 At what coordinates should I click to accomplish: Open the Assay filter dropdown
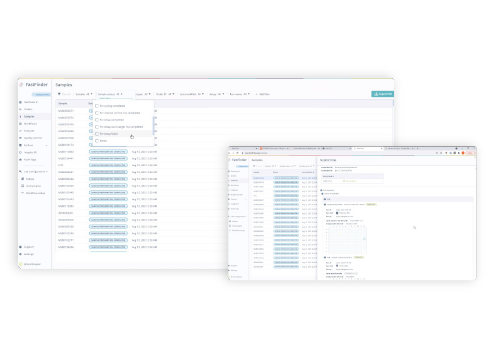coord(217,94)
